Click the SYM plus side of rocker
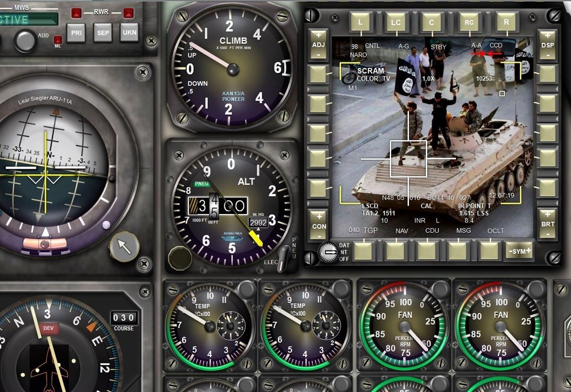The image size is (571, 392). (528, 250)
